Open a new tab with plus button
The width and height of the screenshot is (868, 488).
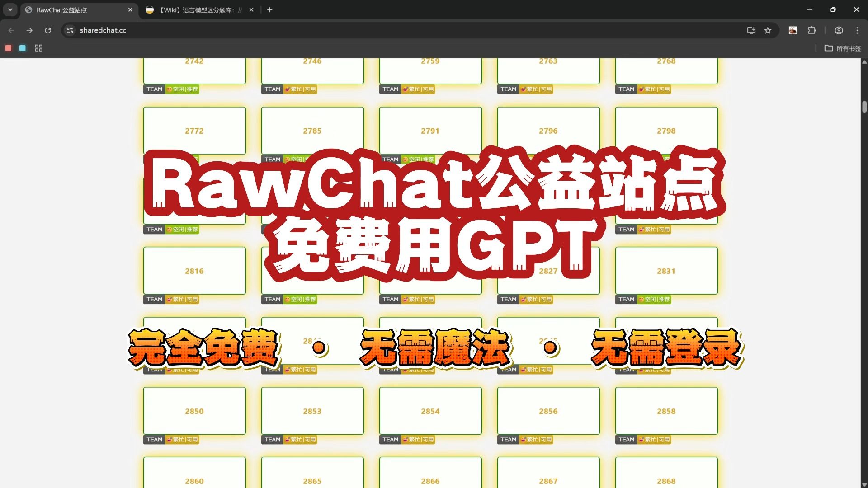(x=269, y=9)
